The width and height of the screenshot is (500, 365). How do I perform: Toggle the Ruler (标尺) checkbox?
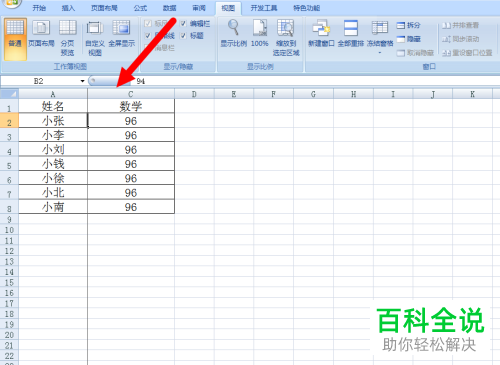click(148, 23)
